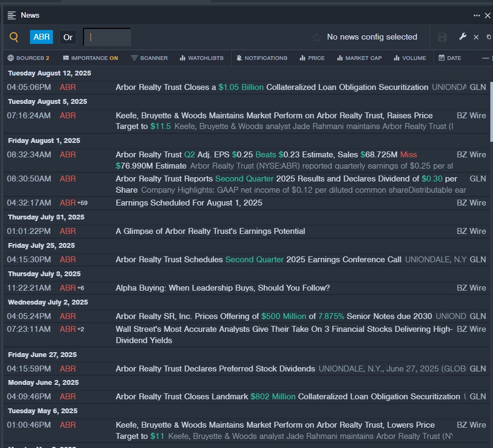The image size is (493, 448).
Task: Open the Q2 Adj. EPS $0.25 Beats headline
Action: coord(267,160)
